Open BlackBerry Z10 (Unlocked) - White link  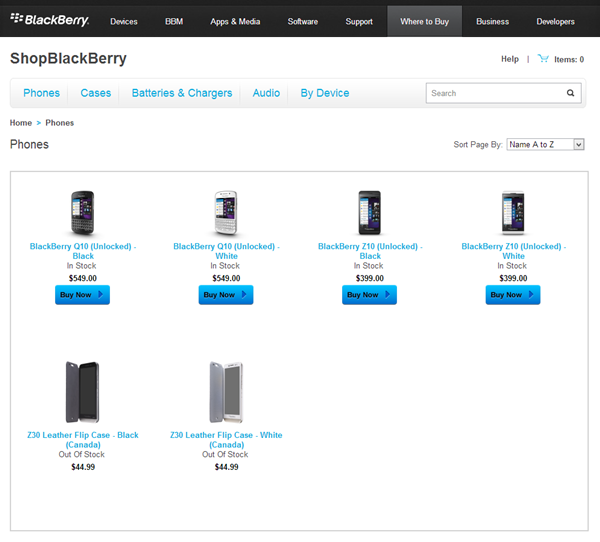pos(514,251)
